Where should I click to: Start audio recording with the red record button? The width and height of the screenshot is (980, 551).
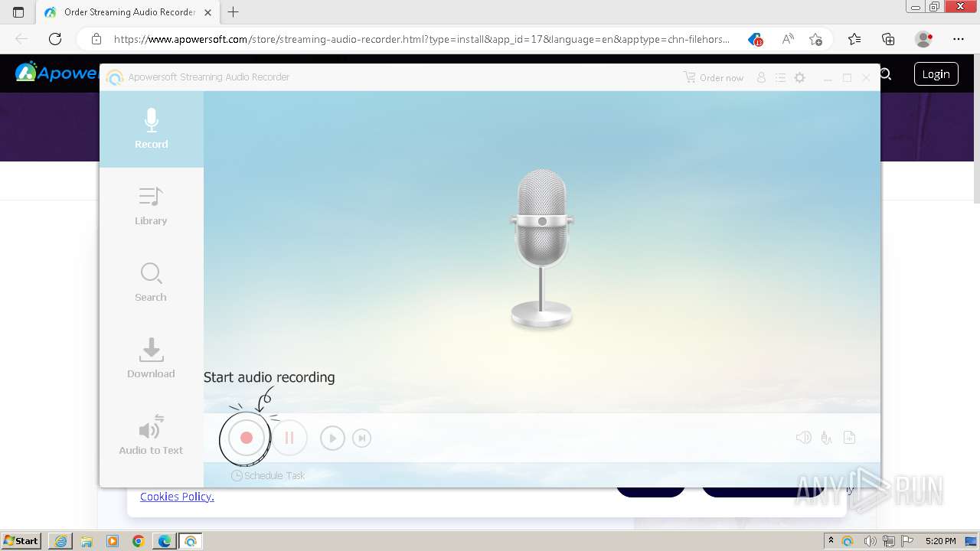pyautogui.click(x=246, y=438)
